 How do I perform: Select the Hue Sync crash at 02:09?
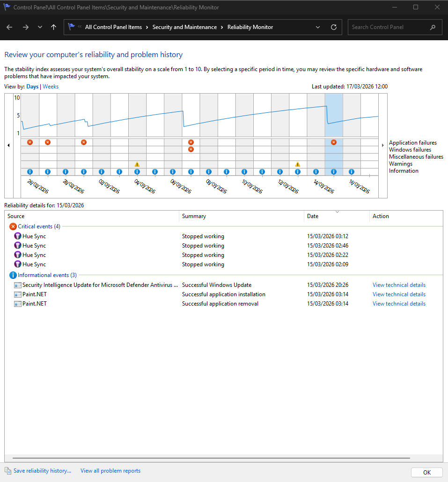tap(224, 264)
